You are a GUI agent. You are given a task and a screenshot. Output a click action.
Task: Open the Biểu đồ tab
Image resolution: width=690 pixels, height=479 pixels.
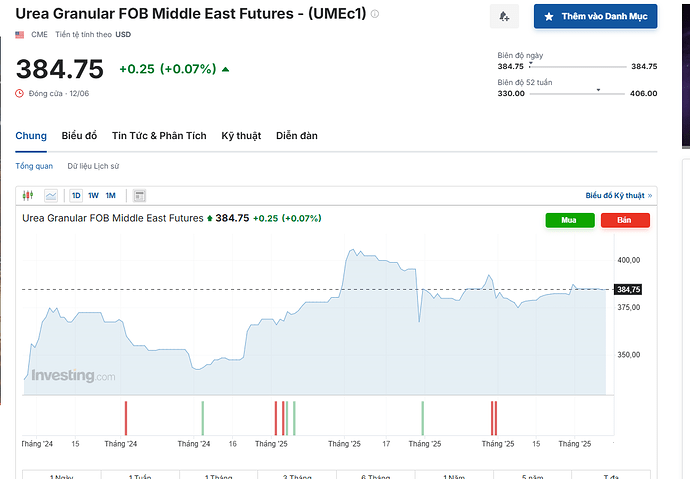[x=79, y=136]
